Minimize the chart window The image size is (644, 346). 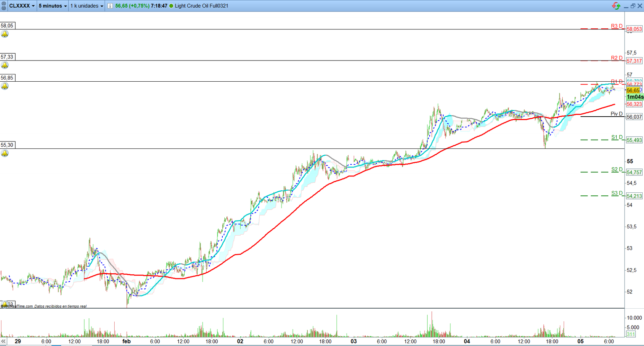[x=626, y=6]
